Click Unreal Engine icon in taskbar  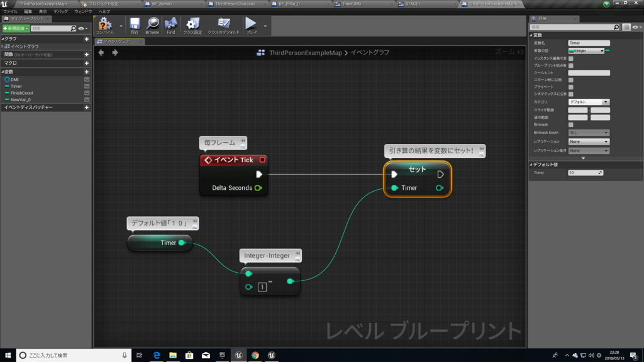tap(238, 356)
